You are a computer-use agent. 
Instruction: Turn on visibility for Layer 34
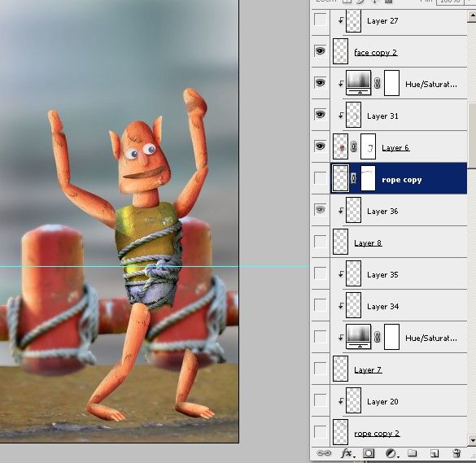pos(321,305)
